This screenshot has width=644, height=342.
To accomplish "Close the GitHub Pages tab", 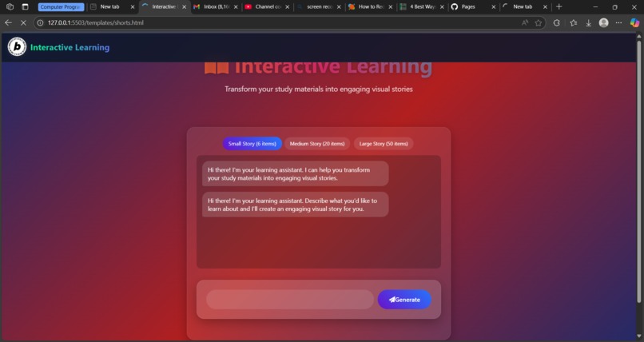I will pyautogui.click(x=494, y=7).
